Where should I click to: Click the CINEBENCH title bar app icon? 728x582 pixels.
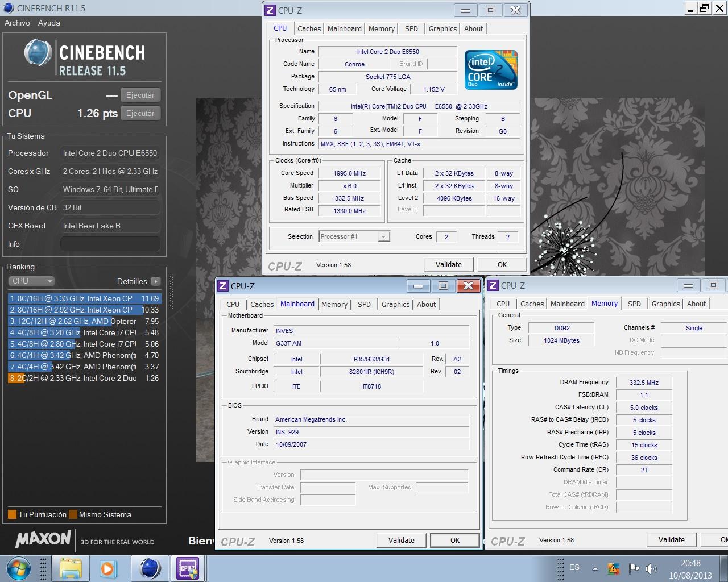coord(8,8)
